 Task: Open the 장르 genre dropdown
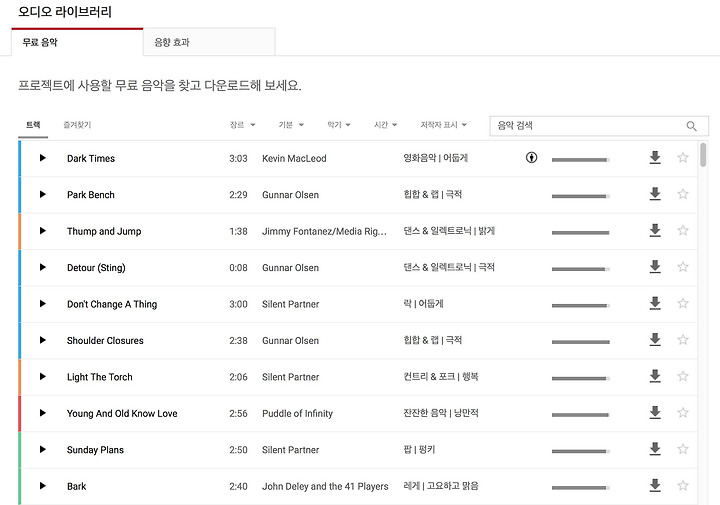coord(242,125)
